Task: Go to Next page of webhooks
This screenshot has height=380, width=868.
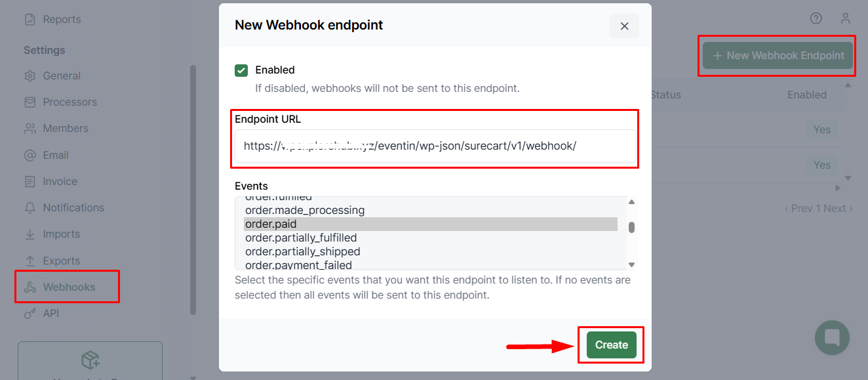Action: pyautogui.click(x=837, y=209)
